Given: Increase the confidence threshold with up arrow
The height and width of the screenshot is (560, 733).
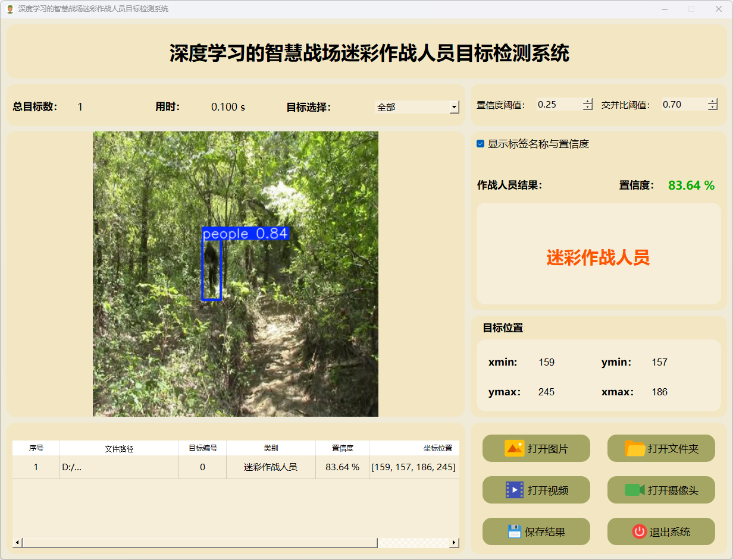Looking at the screenshot, I should point(588,101).
